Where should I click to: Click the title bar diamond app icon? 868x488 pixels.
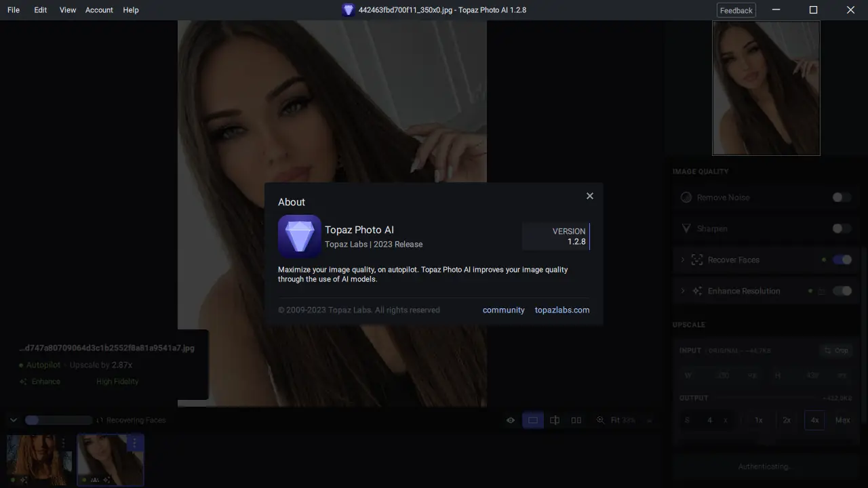click(x=349, y=10)
